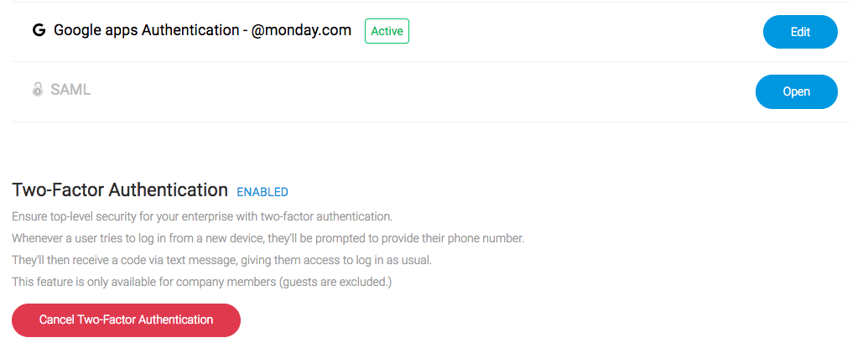Select the Google apps Authentication label text
868x348 pixels.
[147, 30]
